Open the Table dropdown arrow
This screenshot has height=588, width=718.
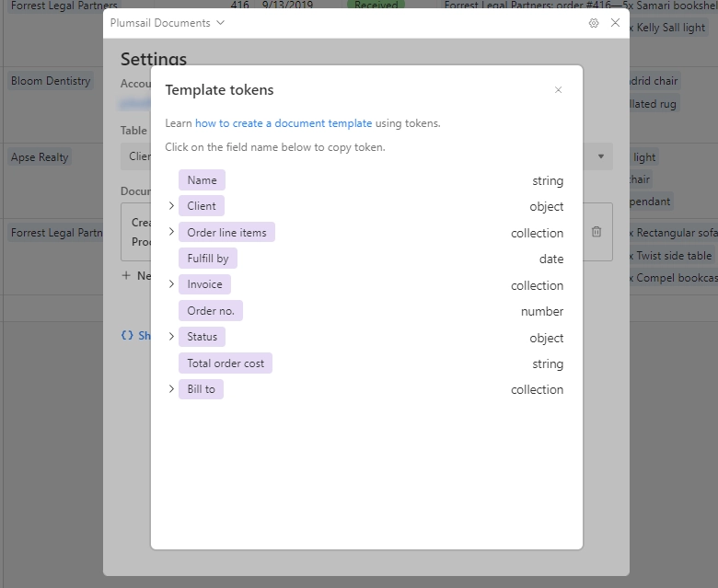(x=601, y=156)
